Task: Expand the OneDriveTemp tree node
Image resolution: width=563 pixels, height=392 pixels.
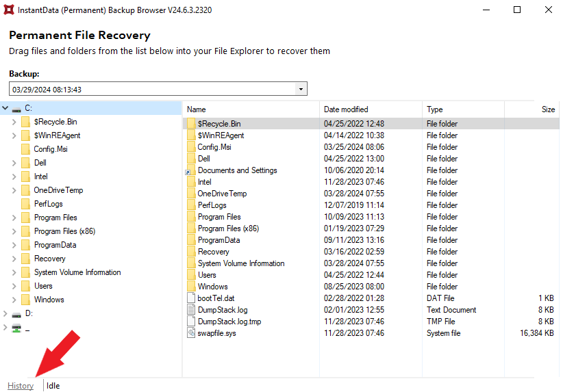Action: [x=14, y=190]
